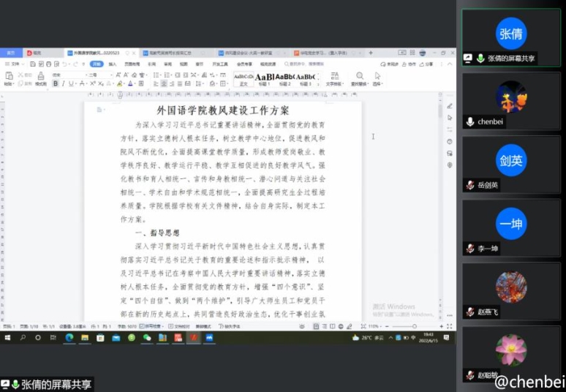Screen dimensions: 566x392
Task: Click the 分享 share button
Action: click(x=426, y=64)
